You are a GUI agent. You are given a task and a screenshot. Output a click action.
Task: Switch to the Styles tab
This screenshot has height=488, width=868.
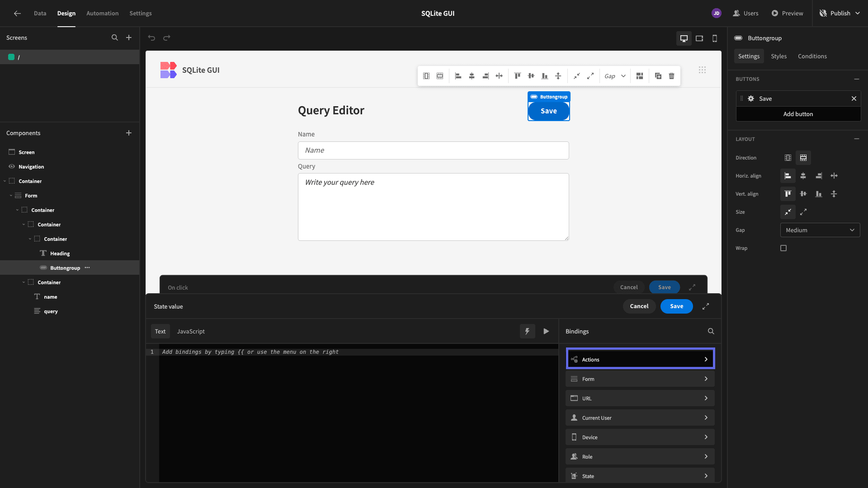778,56
